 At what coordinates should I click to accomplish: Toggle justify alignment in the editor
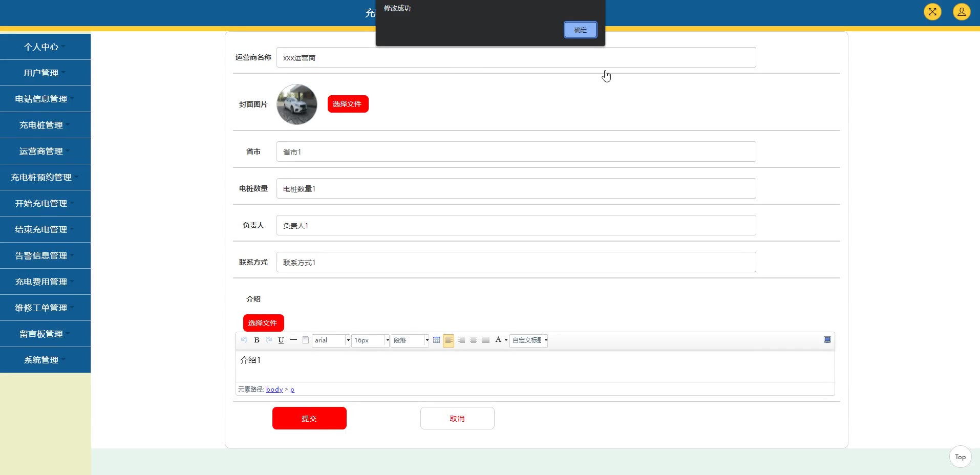click(x=486, y=340)
